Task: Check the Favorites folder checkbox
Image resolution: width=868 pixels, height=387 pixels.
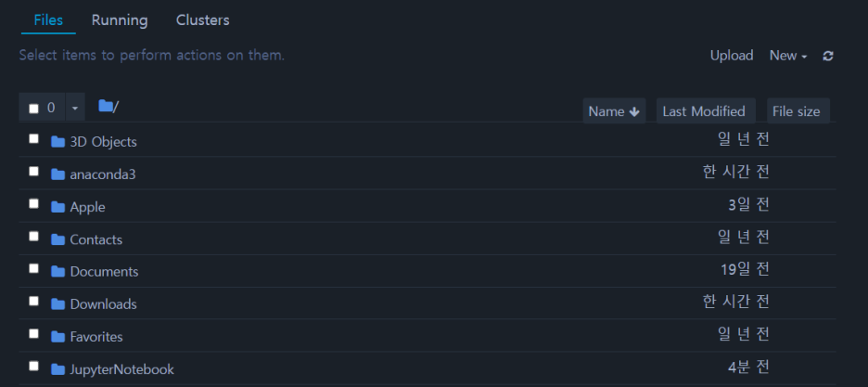Action: pyautogui.click(x=33, y=333)
